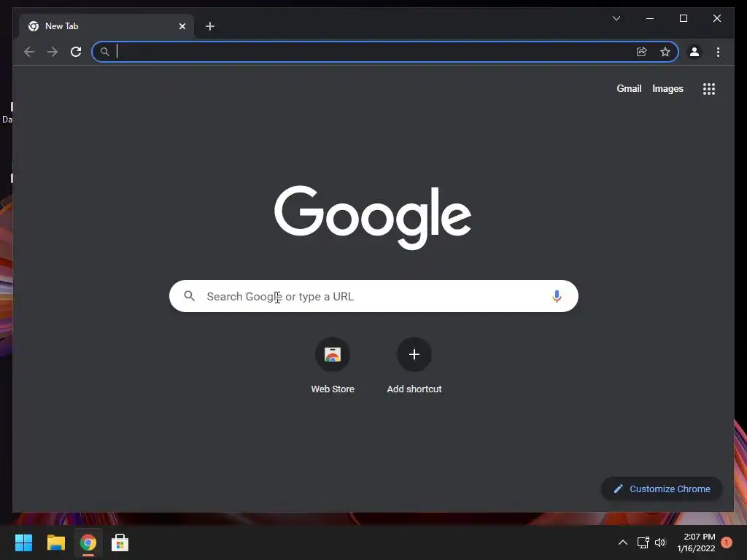The image size is (747, 560).
Task: Select the New Tab tab
Action: (x=107, y=26)
